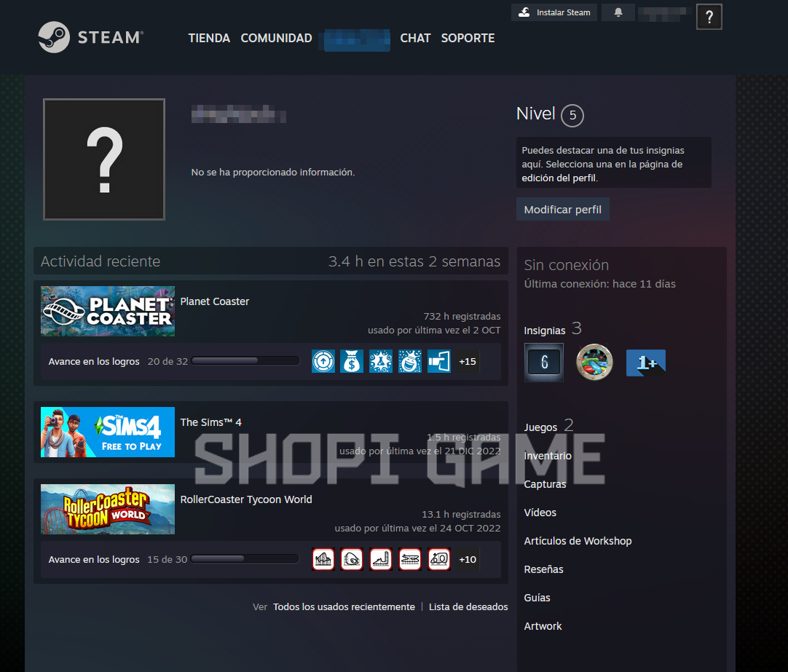Open the fourth Planet Coaster achievement icon
Viewport: 788px width, 672px height.
pos(410,361)
